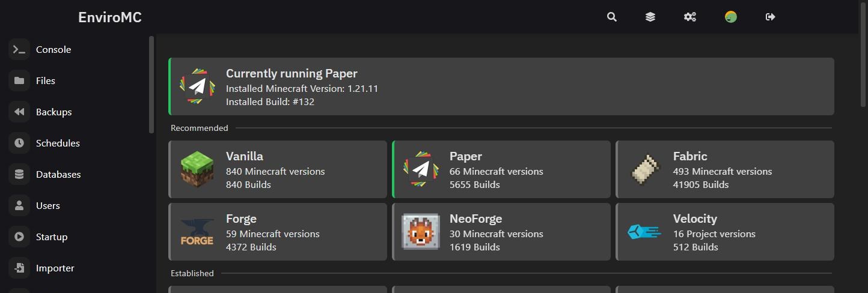Open the account avatar icon
Viewport: 868px width, 293px height.
(x=731, y=17)
